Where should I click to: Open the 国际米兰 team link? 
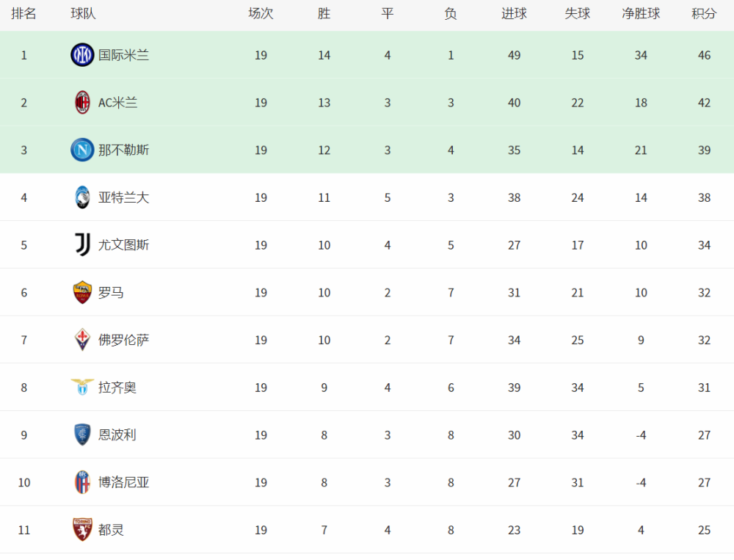point(123,55)
